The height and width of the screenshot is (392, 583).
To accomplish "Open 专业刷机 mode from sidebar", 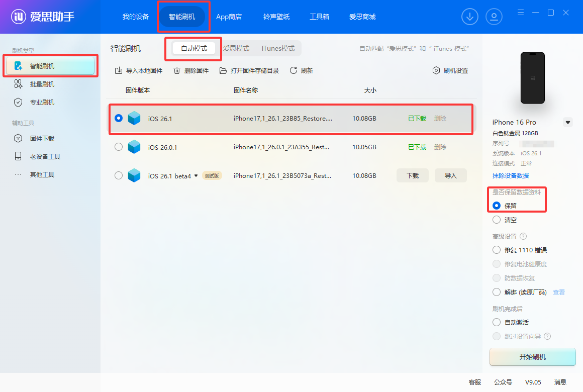I will pos(37,102).
